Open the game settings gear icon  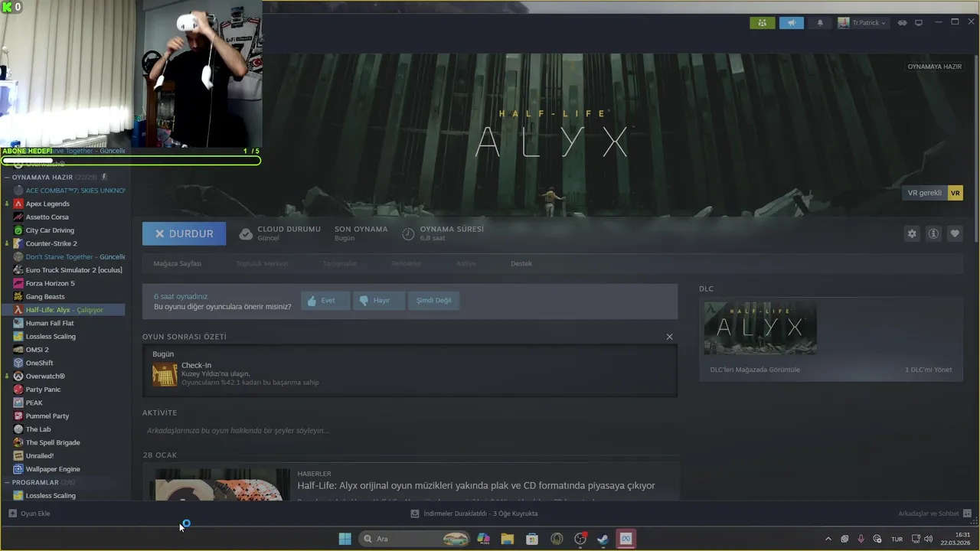[912, 234]
